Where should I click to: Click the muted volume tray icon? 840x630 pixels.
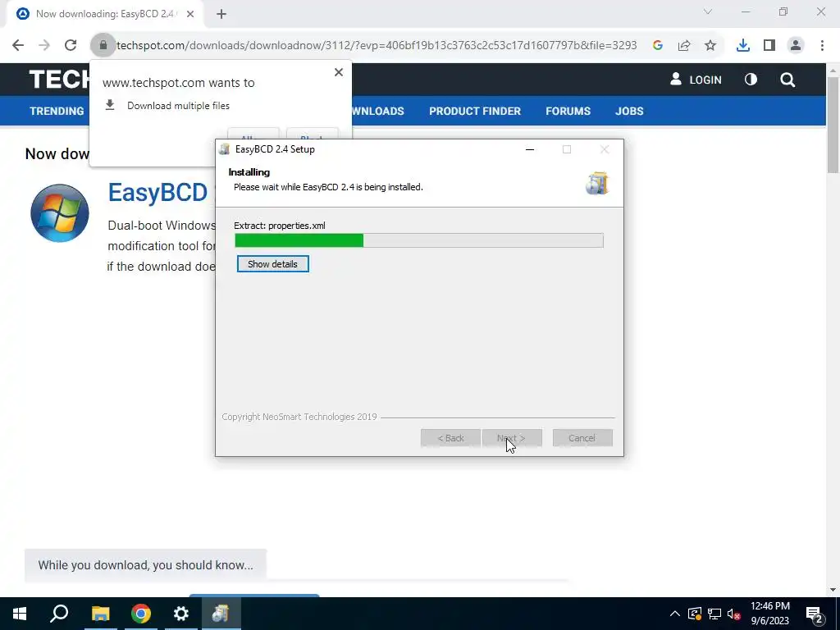(x=734, y=614)
